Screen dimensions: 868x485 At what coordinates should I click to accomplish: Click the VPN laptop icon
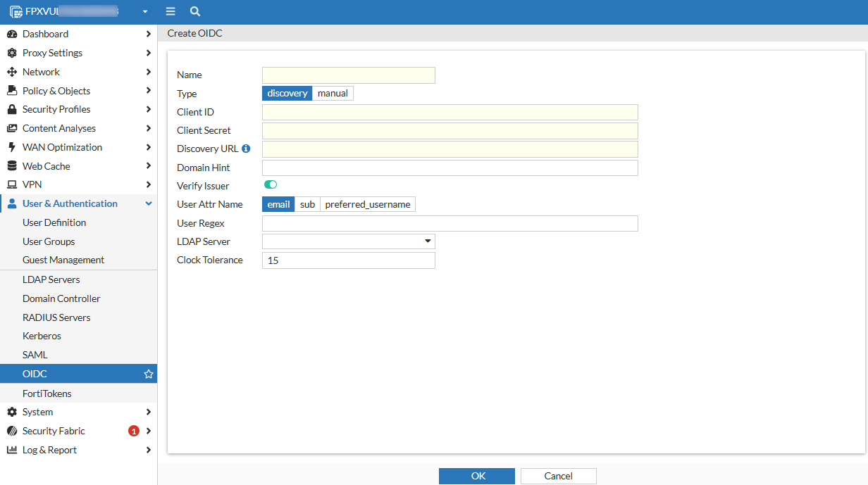click(x=12, y=184)
